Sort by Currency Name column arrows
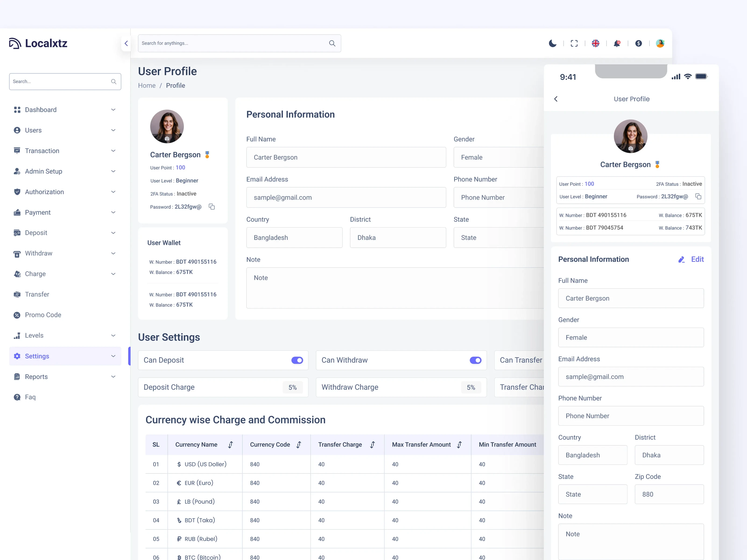Viewport: 747px width, 560px height. tap(230, 444)
